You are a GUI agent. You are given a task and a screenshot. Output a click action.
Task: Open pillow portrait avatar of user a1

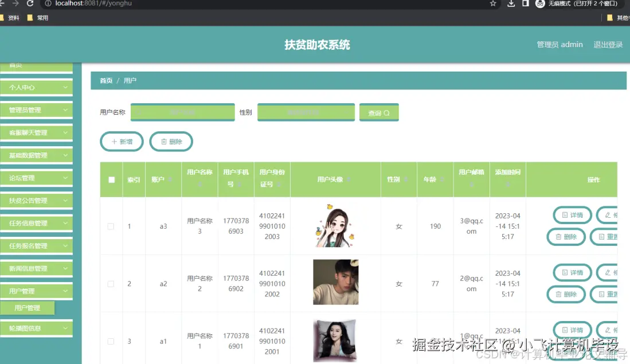335,340
